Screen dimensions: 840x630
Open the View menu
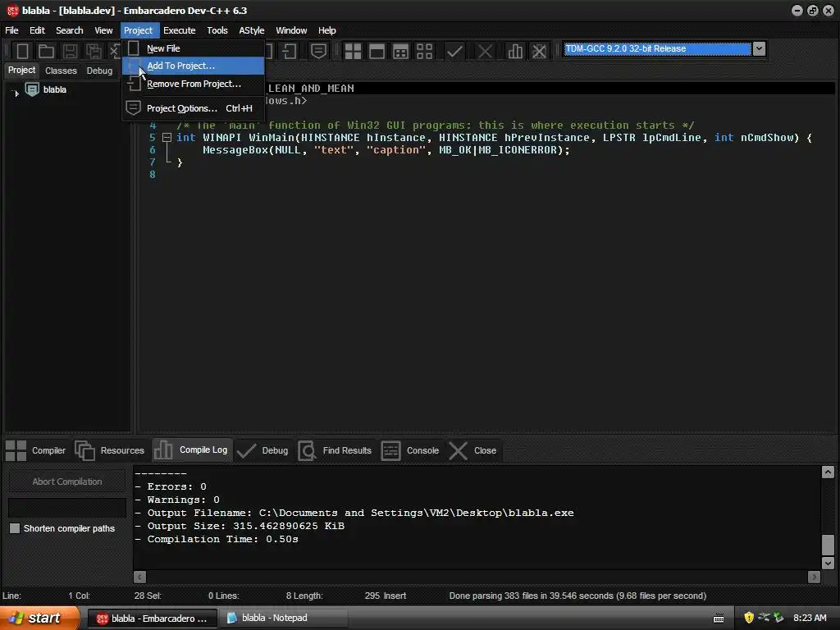103,30
